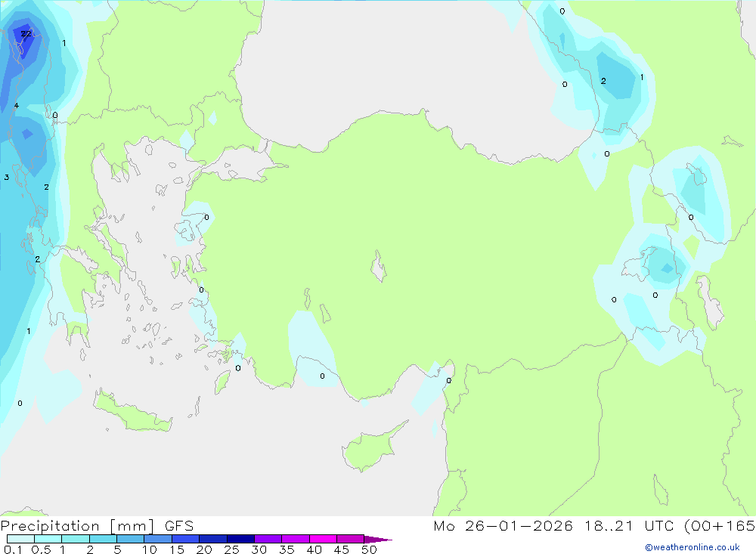Click the '22' precipitation value on the map

(x=26, y=33)
